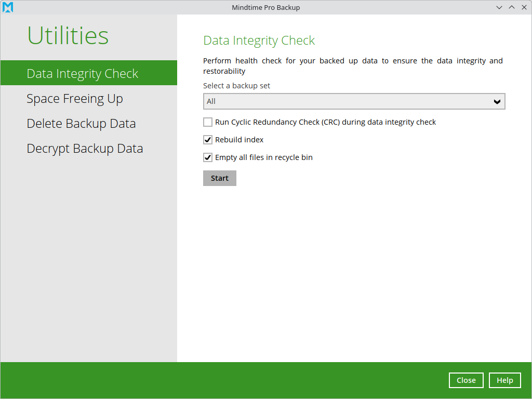Close the window with the title bar X
Image resolution: width=532 pixels, height=399 pixels.
click(x=524, y=7)
